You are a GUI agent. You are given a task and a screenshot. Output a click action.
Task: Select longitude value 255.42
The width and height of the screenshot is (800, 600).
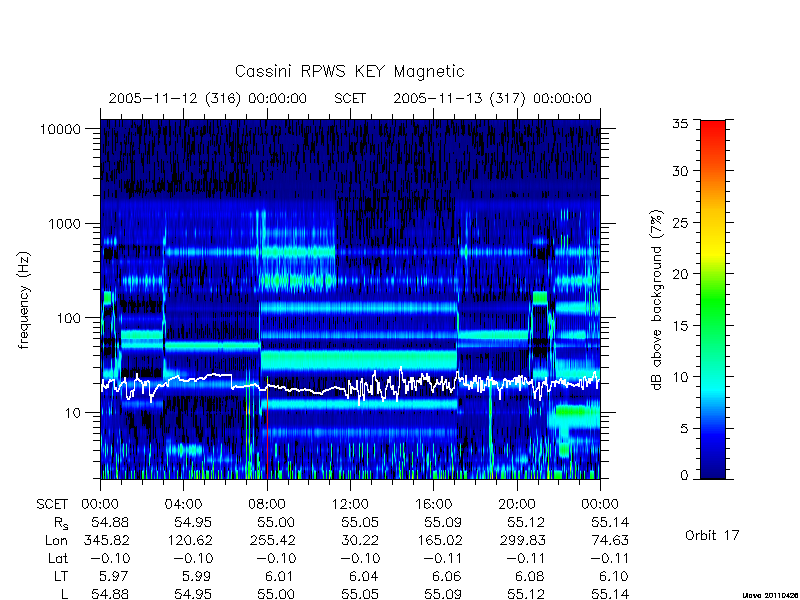[x=273, y=540]
